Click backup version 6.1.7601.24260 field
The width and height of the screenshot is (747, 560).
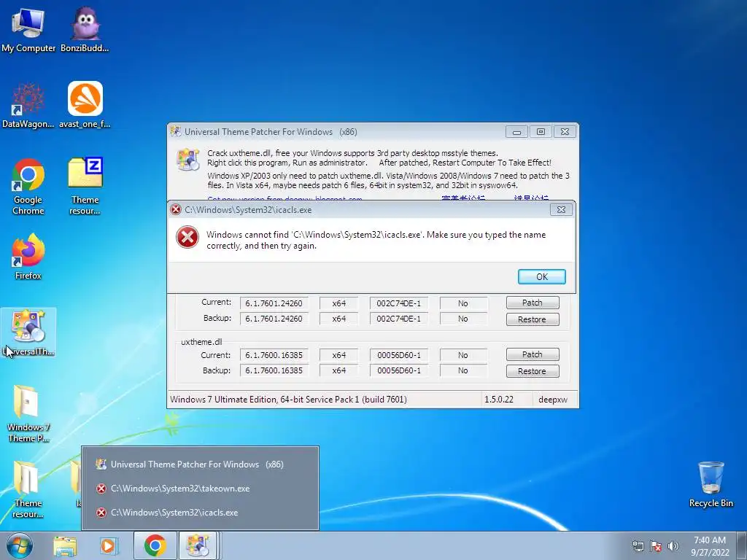tap(274, 319)
